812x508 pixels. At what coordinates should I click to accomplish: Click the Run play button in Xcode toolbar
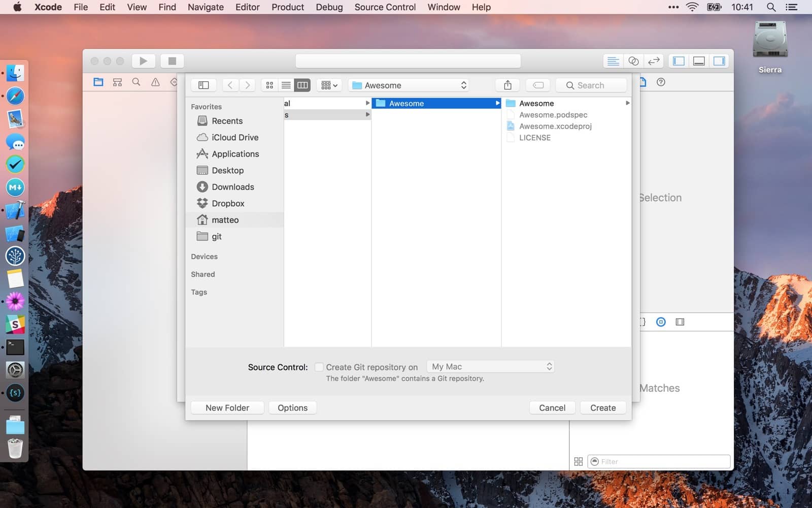[x=143, y=61]
